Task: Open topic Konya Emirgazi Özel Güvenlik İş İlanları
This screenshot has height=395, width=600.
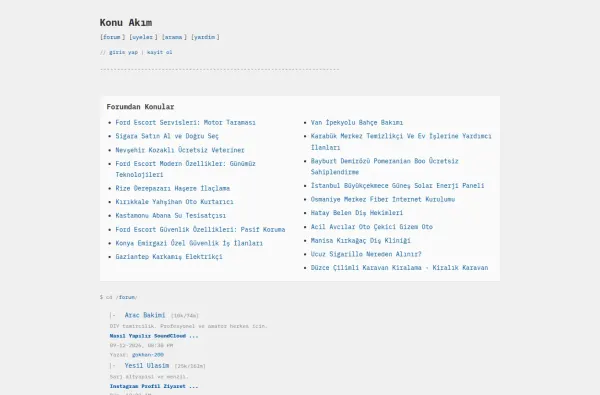Action: tap(189, 243)
